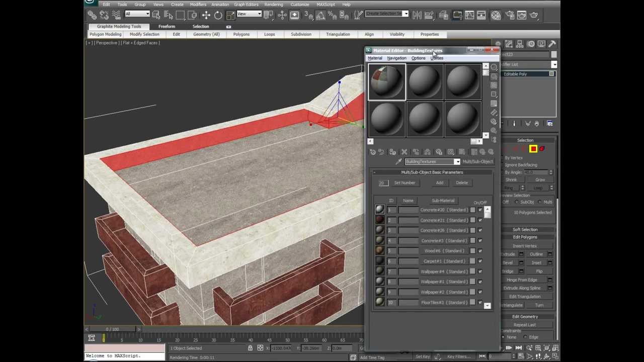Viewport: 644px width, 362px height.
Task: Open Select by Name list
Action: 168,15
